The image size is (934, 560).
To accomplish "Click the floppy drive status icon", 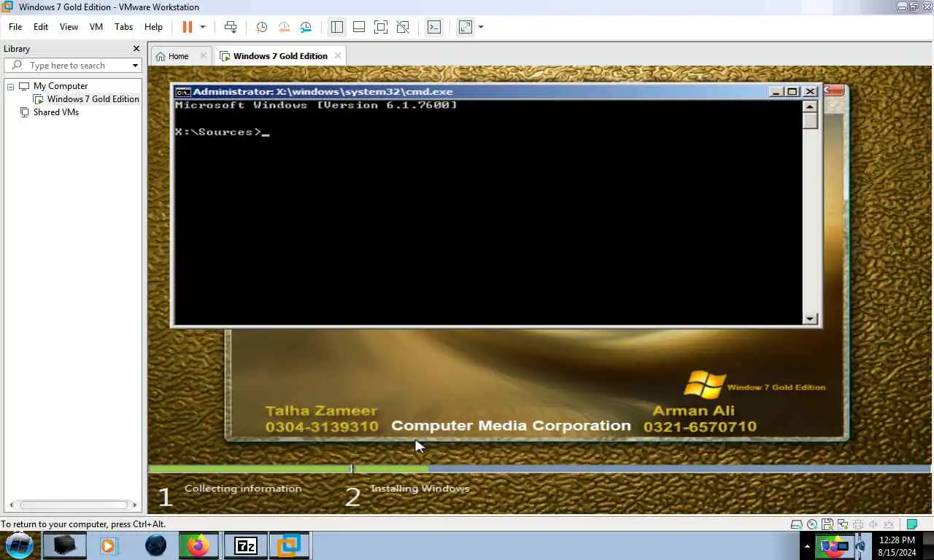I will (x=827, y=524).
